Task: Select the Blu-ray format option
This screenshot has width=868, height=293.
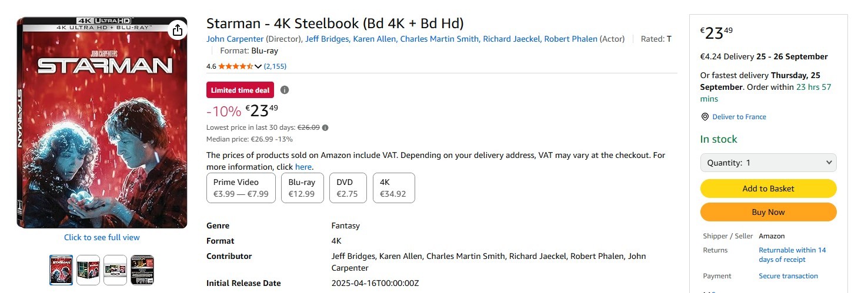Action: [x=302, y=188]
